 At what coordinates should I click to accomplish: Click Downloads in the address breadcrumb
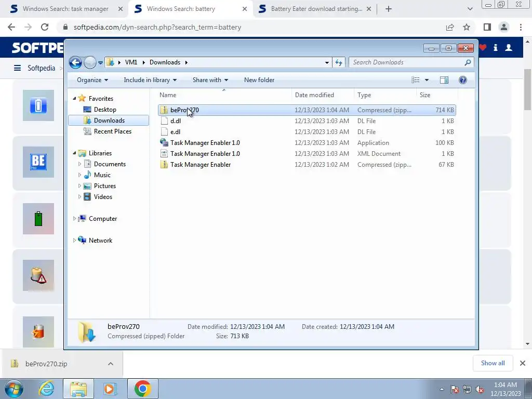[165, 62]
